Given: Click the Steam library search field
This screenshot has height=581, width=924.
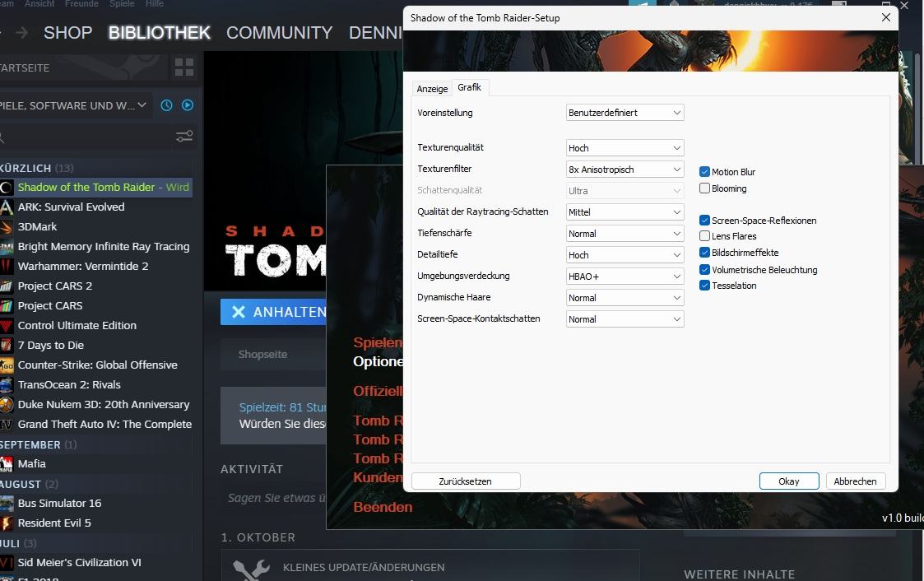Looking at the screenshot, I should tap(86, 137).
